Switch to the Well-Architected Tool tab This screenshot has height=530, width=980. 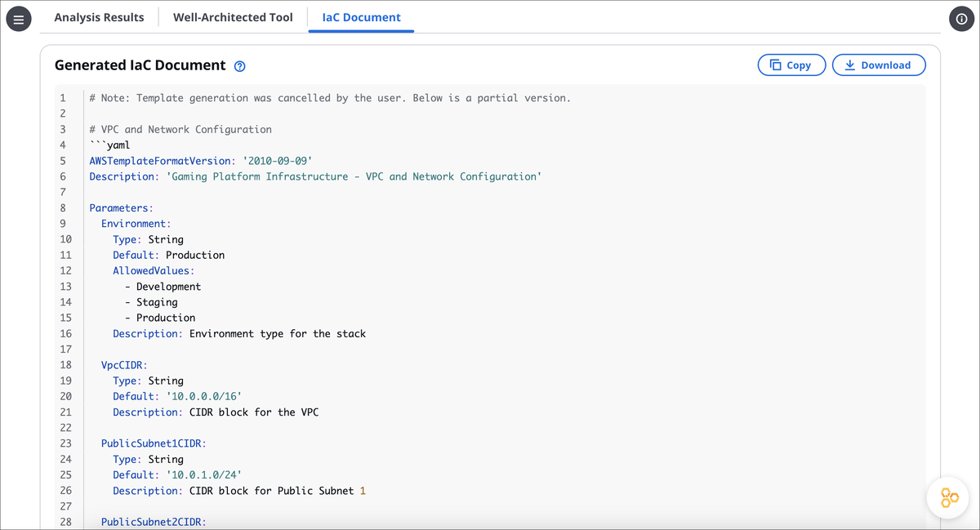pyautogui.click(x=233, y=17)
